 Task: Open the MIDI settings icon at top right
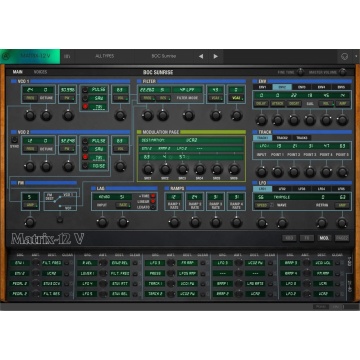point(344,57)
